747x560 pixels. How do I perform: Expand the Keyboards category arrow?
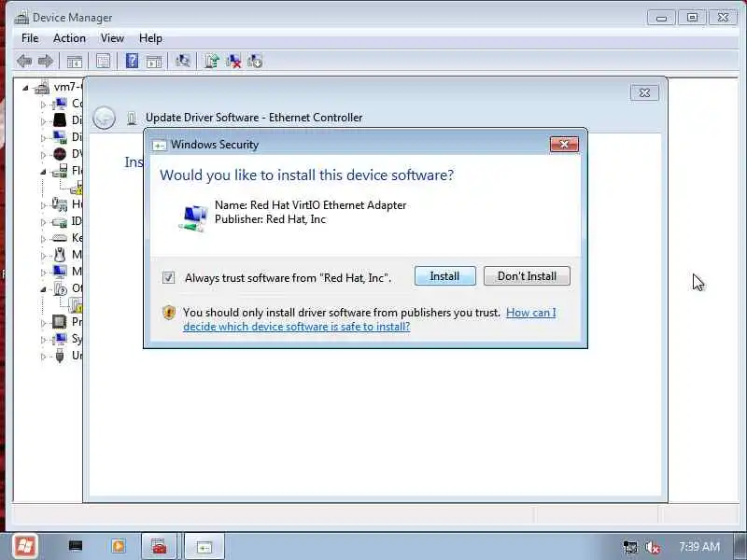[x=43, y=239]
